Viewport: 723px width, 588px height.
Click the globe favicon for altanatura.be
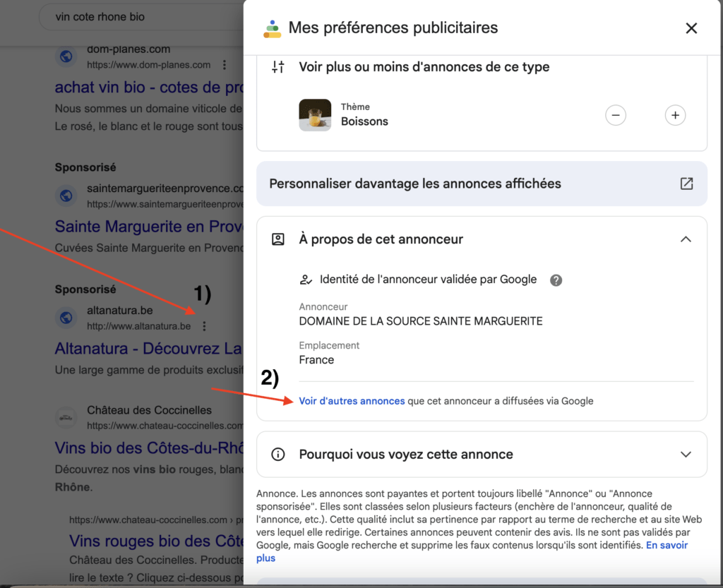(x=66, y=318)
